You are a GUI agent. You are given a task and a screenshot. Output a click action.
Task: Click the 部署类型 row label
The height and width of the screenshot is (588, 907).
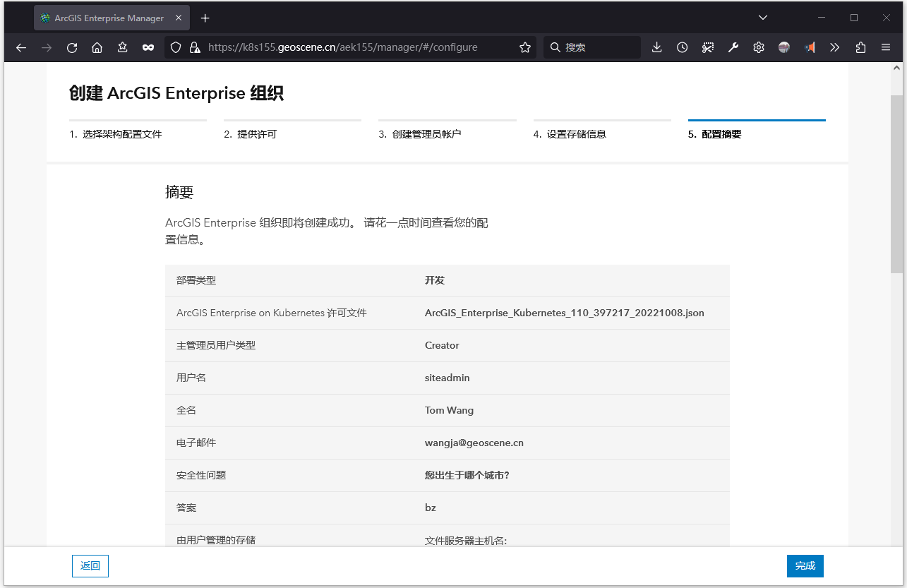coord(196,280)
